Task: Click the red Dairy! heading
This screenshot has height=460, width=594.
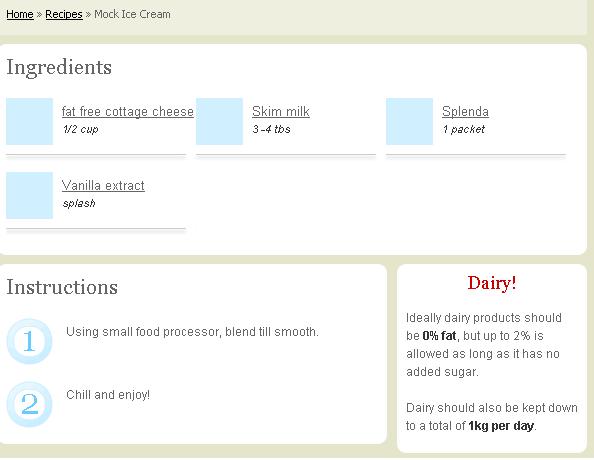Action: (492, 283)
